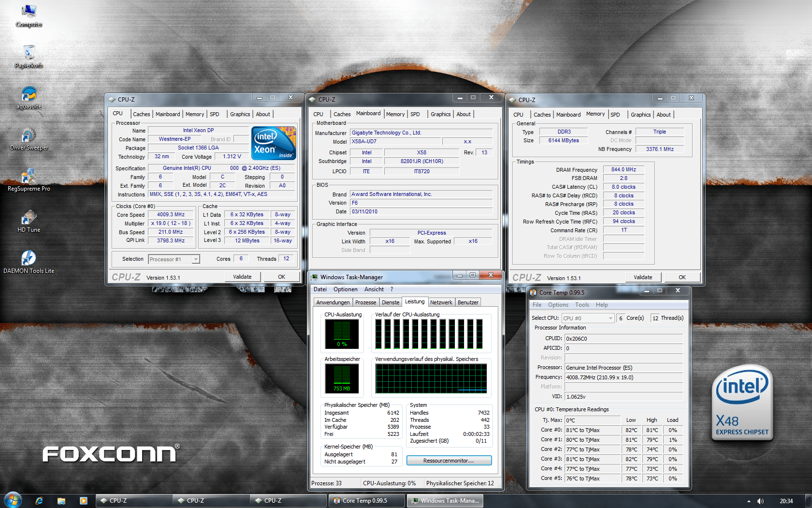812x508 pixels.
Task: Launch the aquasuite desktop shortcut
Action: [x=29, y=98]
